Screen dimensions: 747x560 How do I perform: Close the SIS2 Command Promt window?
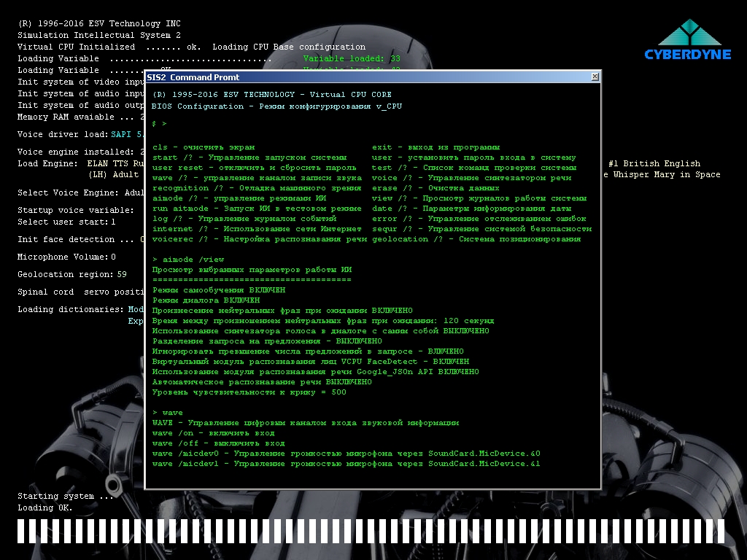(595, 77)
